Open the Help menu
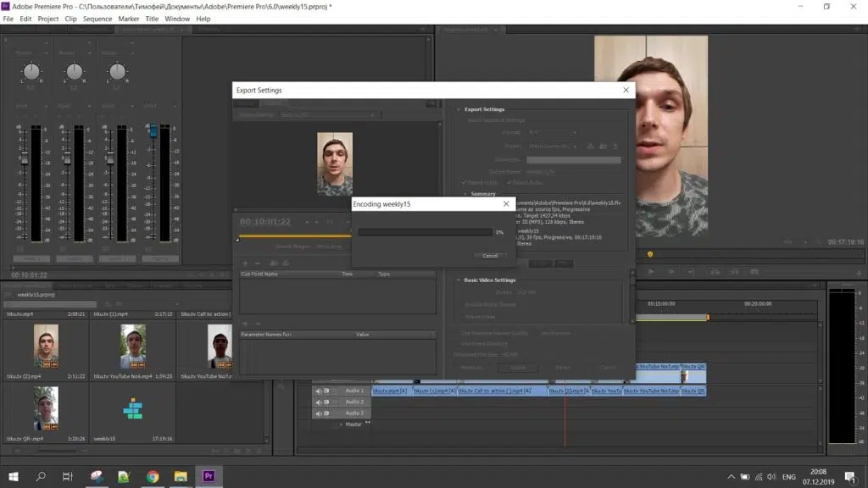The width and height of the screenshot is (868, 488). tap(203, 19)
